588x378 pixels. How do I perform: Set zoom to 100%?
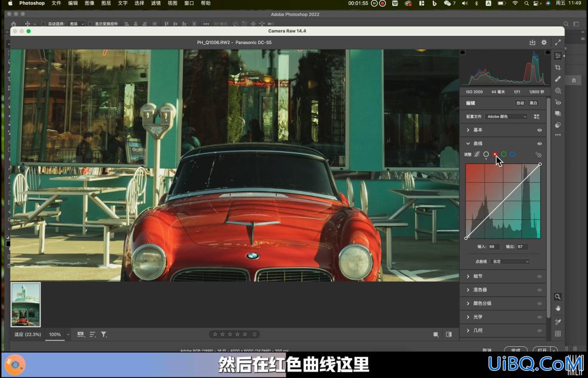click(55, 334)
